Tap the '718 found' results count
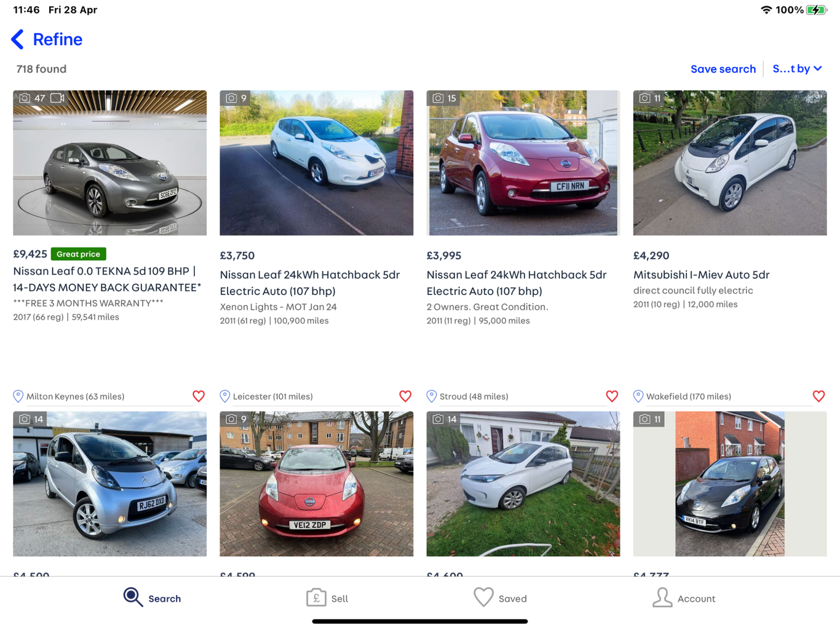The image size is (840, 630). (x=41, y=69)
